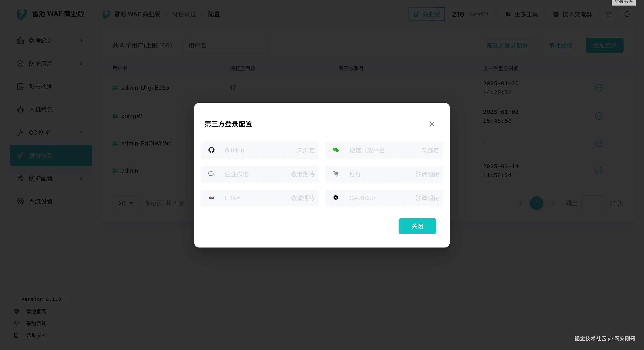Click the WeChat open platform icon
Image resolution: width=644 pixels, height=350 pixels.
[x=336, y=150]
